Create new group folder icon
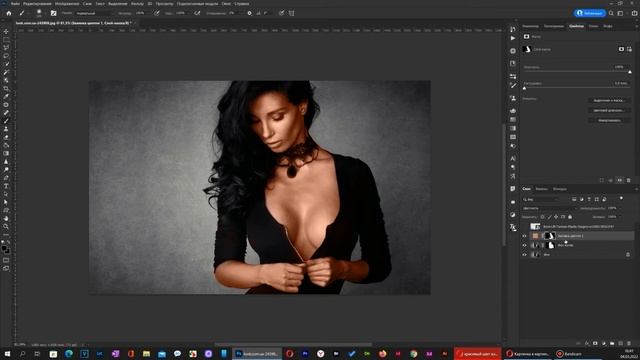640x360 pixels. [612, 344]
